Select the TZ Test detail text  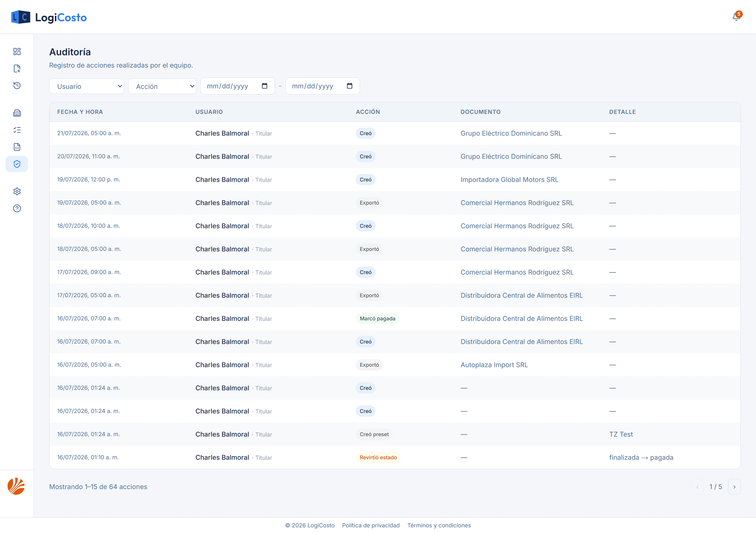coord(621,434)
